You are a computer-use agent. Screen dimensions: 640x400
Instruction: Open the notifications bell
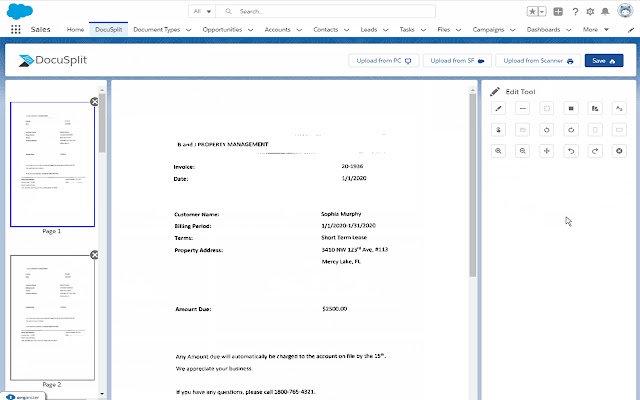pyautogui.click(x=605, y=11)
